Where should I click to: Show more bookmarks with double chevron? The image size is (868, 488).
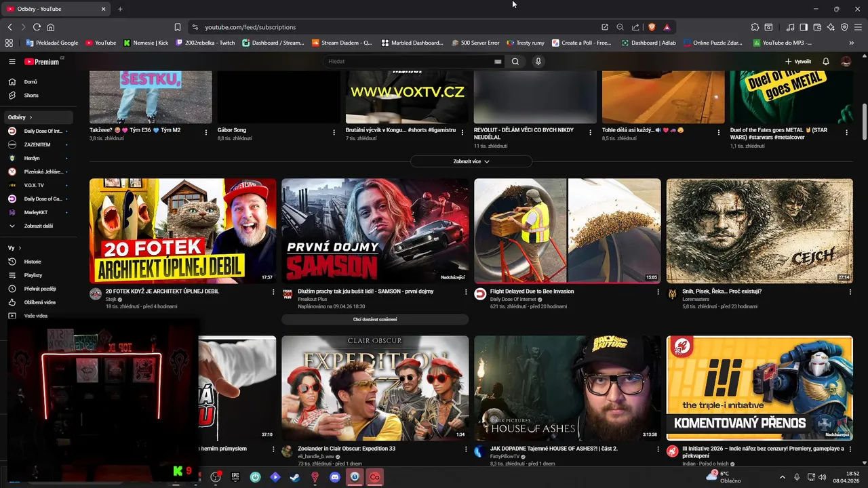851,43
